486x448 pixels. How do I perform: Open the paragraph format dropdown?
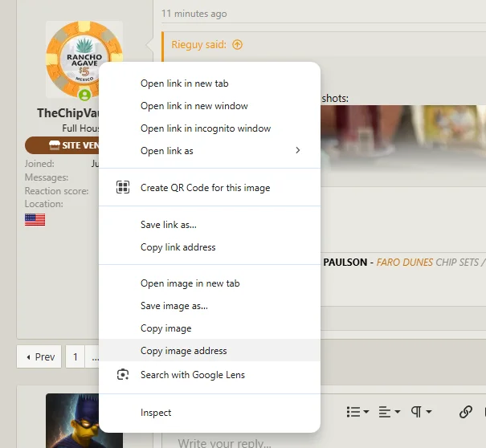coord(421,412)
